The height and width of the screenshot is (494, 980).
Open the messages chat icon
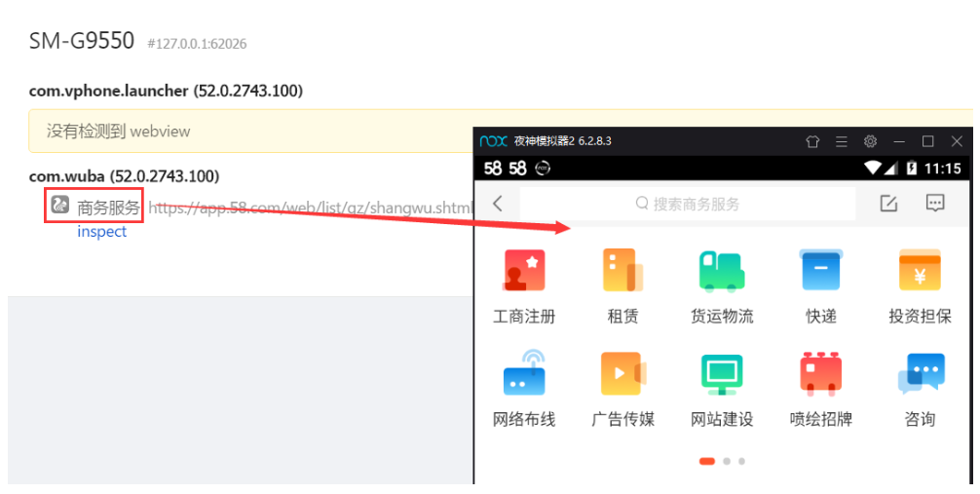coord(935,203)
